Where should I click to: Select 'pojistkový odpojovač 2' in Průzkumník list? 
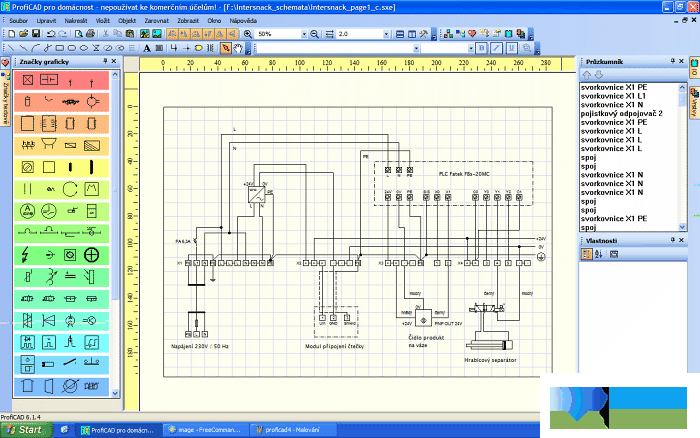[621, 113]
